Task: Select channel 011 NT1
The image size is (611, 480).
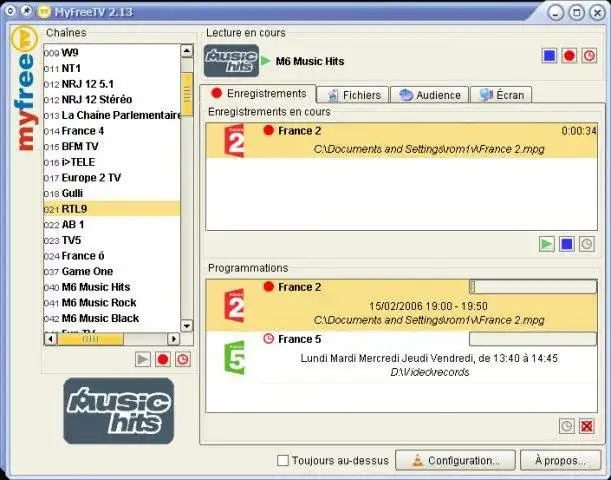Action: pyautogui.click(x=112, y=68)
